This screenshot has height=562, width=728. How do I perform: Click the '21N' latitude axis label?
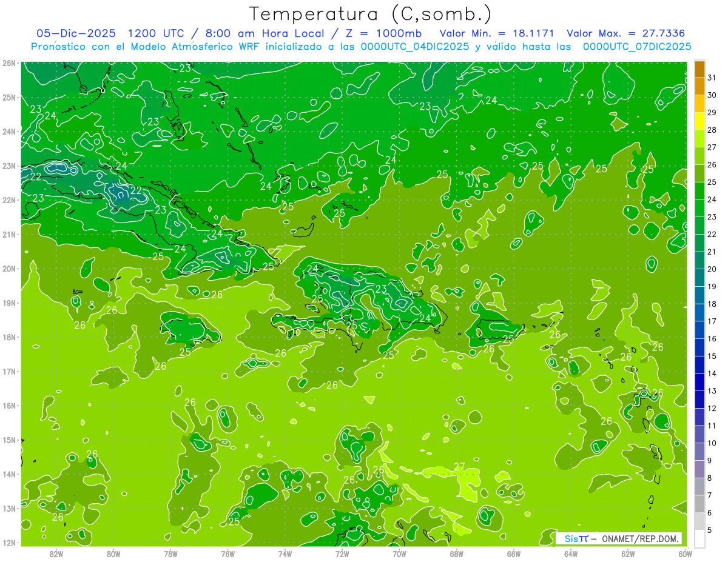pyautogui.click(x=8, y=234)
